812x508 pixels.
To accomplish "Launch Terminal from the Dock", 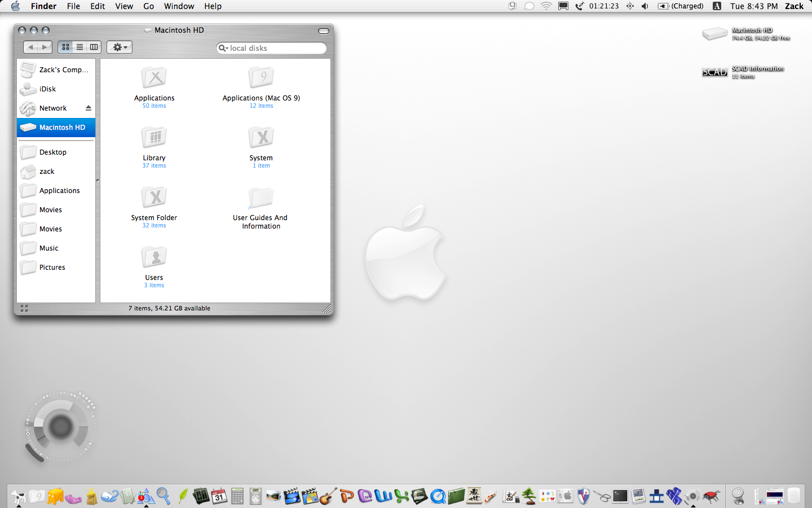I will [620, 496].
